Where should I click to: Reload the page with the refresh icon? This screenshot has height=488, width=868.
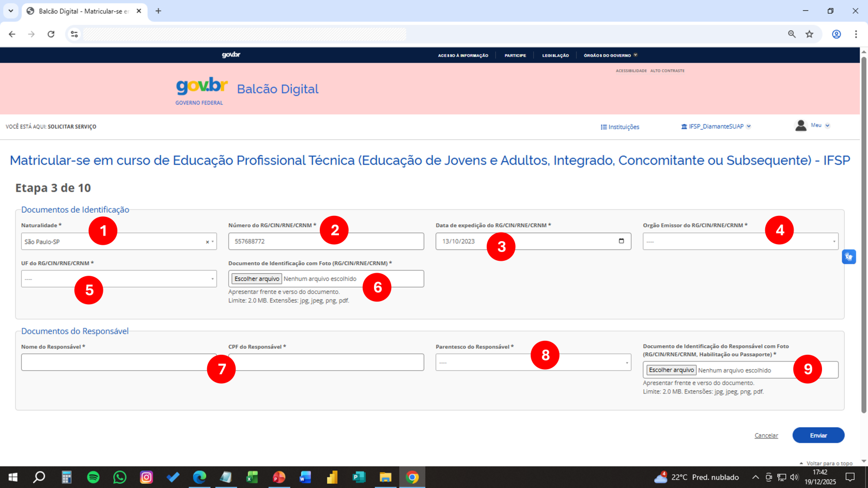(51, 34)
